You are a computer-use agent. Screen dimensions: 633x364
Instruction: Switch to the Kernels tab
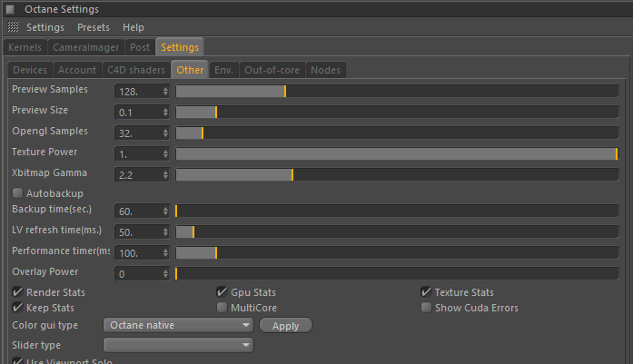coord(25,47)
